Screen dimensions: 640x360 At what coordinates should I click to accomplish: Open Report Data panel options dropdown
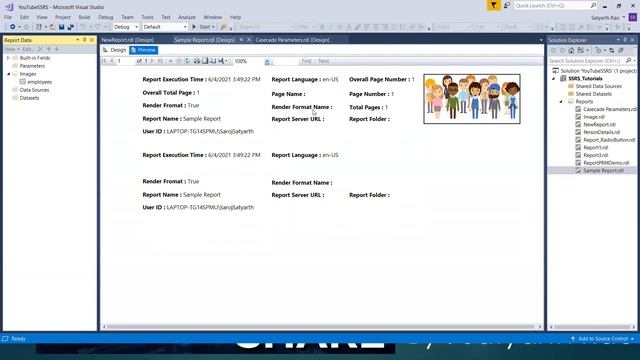78,40
